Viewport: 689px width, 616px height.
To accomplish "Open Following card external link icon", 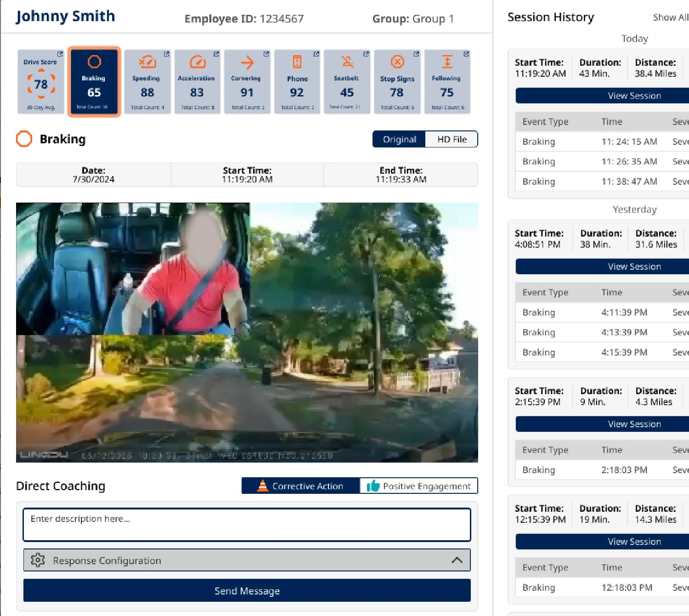I will 466,54.
